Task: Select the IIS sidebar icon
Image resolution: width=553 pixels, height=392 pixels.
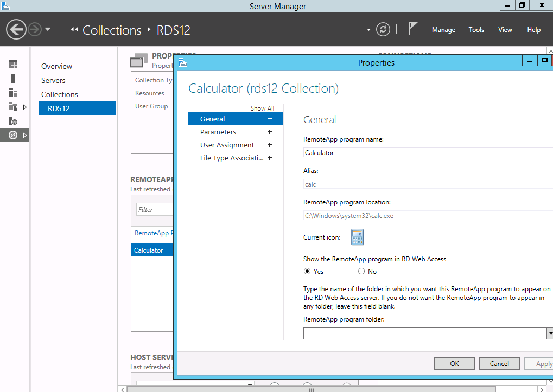Action: click(x=13, y=121)
